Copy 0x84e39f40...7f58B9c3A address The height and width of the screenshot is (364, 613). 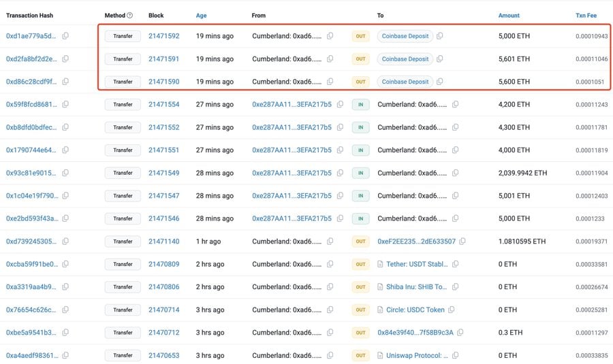click(x=460, y=333)
